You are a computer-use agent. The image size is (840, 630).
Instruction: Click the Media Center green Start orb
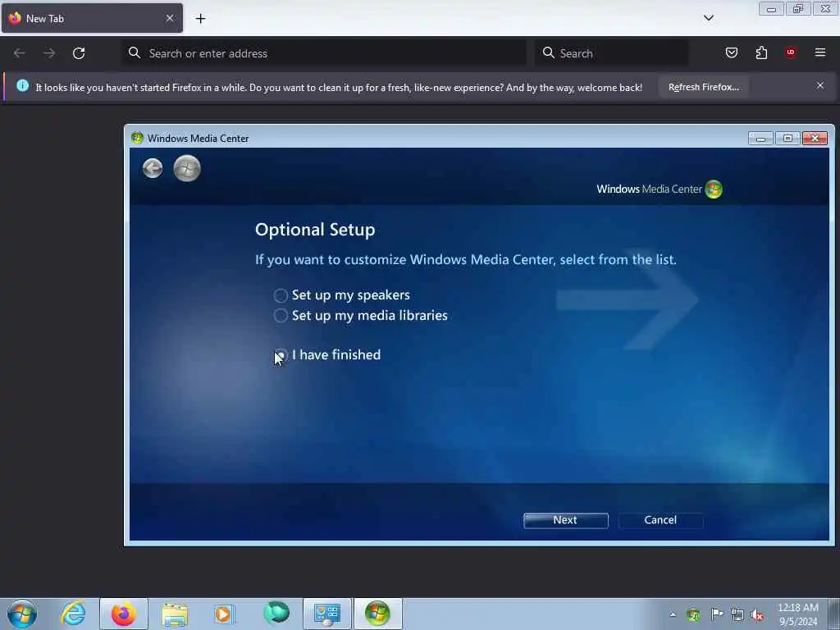[187, 168]
